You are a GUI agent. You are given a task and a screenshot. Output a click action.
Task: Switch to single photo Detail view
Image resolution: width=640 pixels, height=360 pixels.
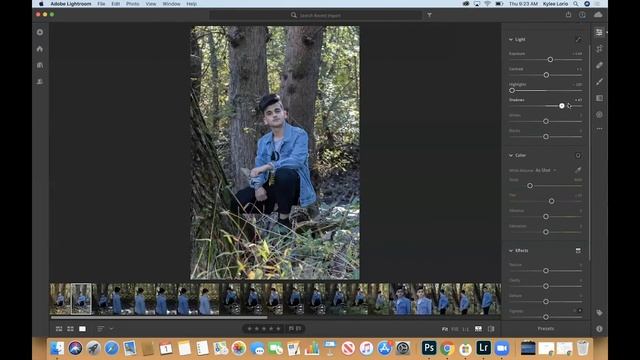[x=82, y=329]
